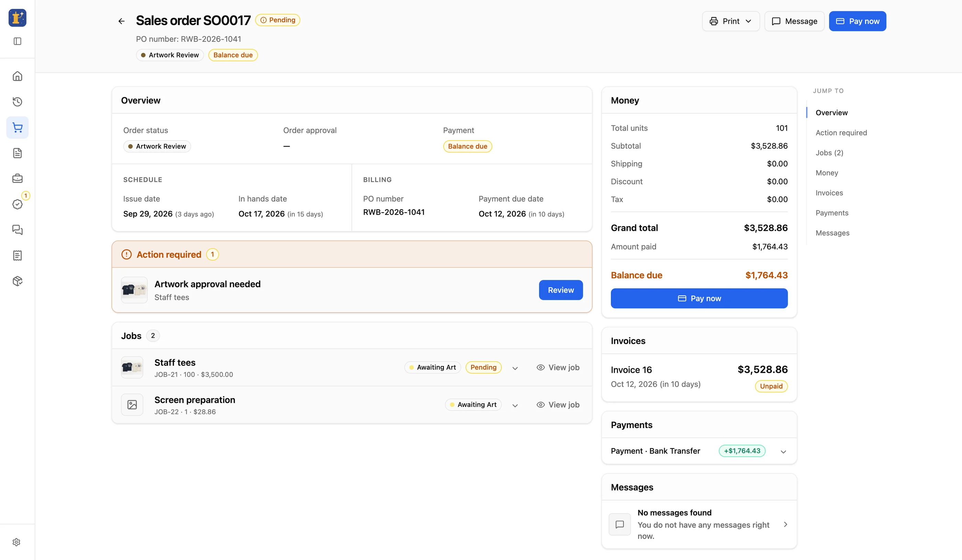Expand the Staff tees job row
962x560 pixels.
[515, 368]
